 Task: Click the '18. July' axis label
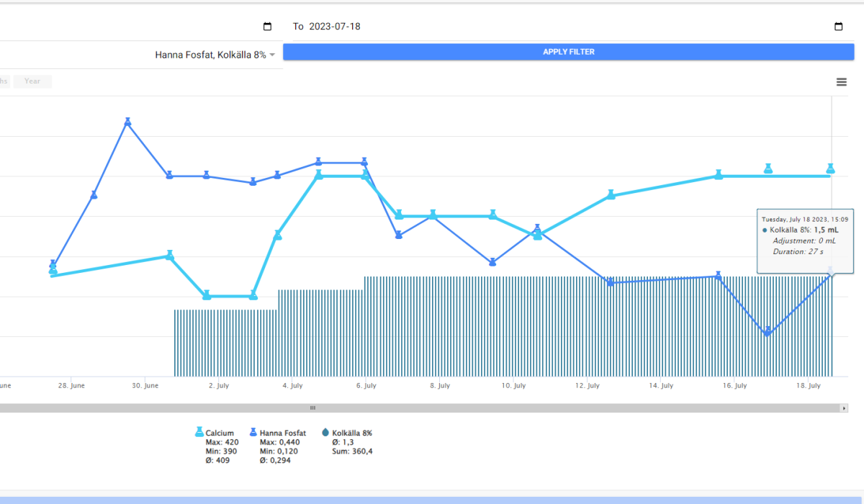809,386
